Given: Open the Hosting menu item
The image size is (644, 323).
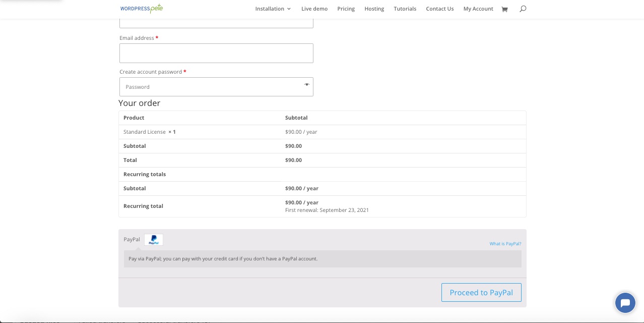Looking at the screenshot, I should coord(374,9).
